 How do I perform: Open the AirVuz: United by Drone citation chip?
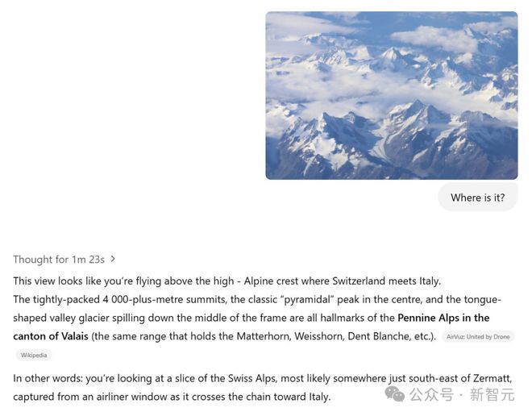pyautogui.click(x=478, y=337)
